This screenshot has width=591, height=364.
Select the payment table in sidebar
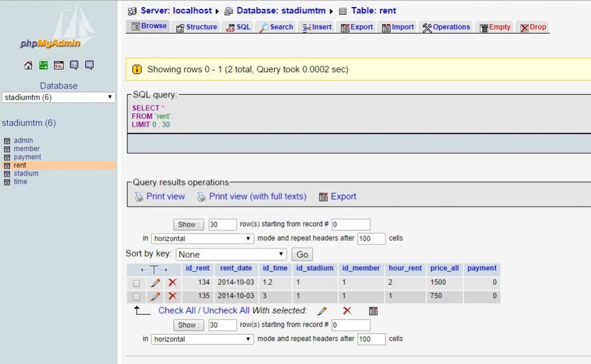click(x=27, y=157)
